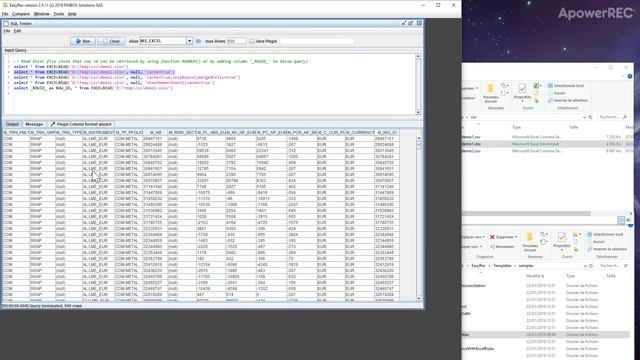This screenshot has height=360, width=640.
Task: Open Propriétés in lower Explorer window
Action: 562,241
